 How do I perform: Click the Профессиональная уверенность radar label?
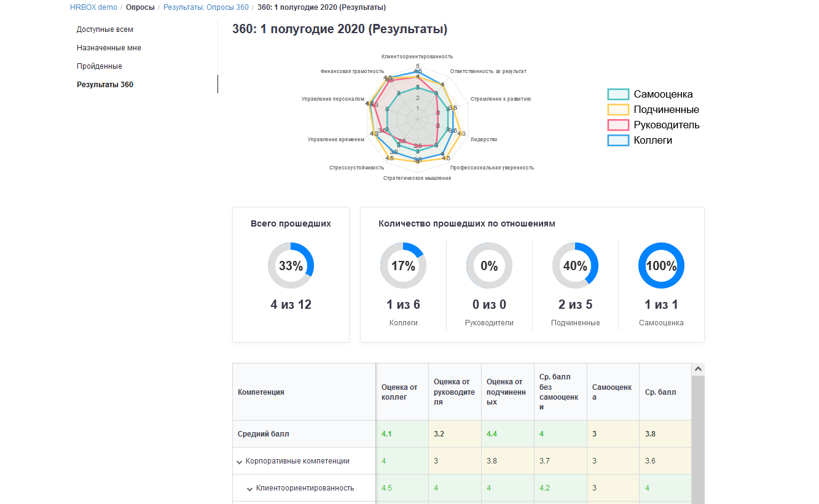coord(492,167)
